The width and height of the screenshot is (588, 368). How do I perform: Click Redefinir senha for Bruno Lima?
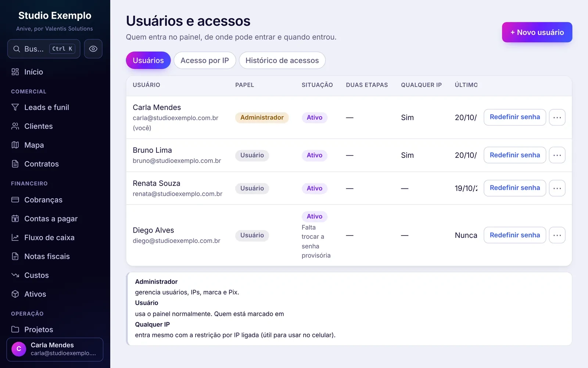515,155
